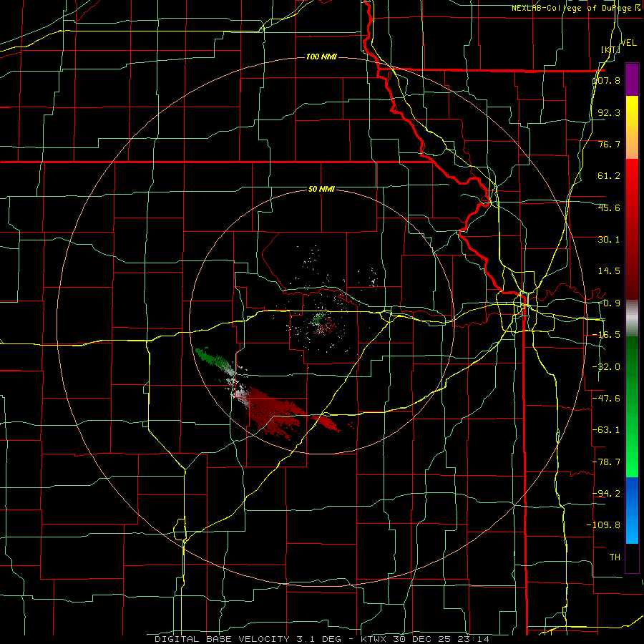Click the 30 DEC 25 23:14 timestamp
The image size is (644, 644).
pyautogui.click(x=441, y=639)
